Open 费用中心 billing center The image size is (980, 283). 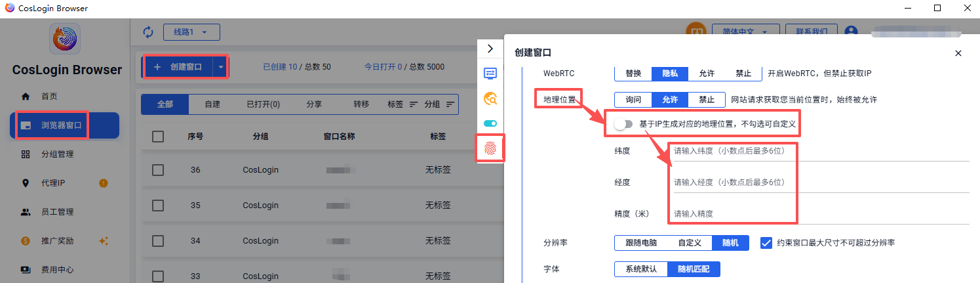[57, 269]
